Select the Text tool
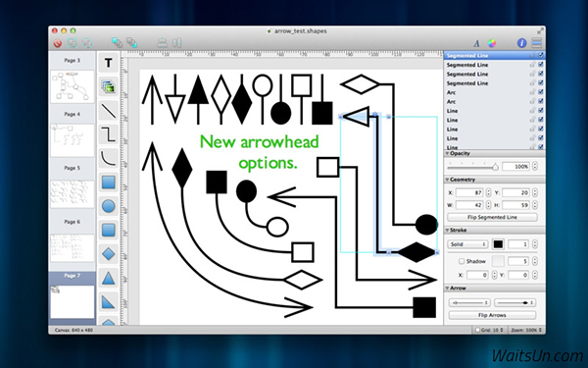 tap(109, 63)
